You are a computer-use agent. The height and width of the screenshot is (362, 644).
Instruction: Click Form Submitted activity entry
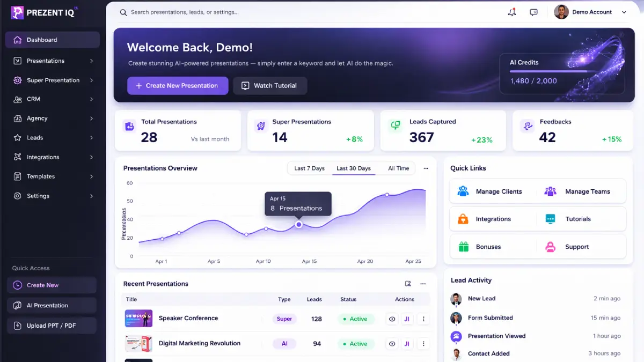(x=536, y=318)
